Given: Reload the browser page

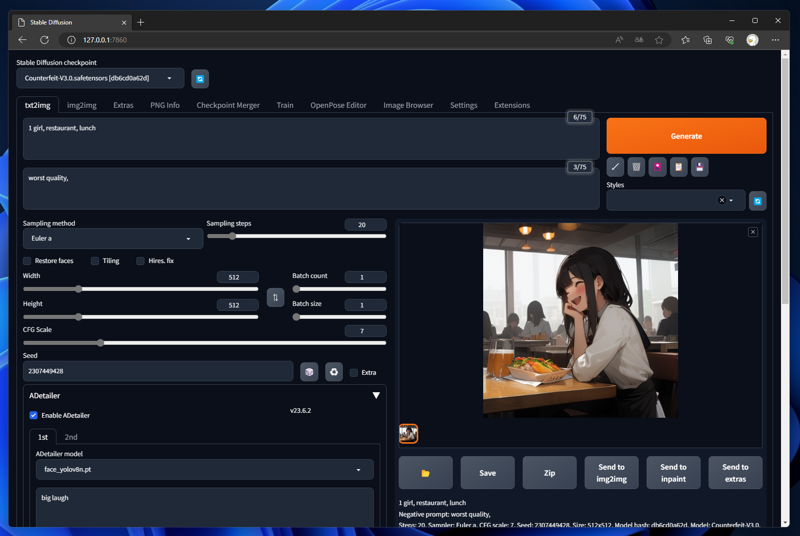Looking at the screenshot, I should (44, 40).
